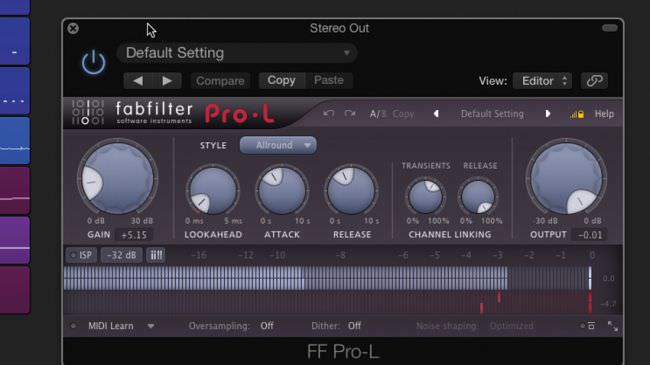Screen dimensions: 650x365
Task: Open the View Editor selector
Action: coord(543,80)
